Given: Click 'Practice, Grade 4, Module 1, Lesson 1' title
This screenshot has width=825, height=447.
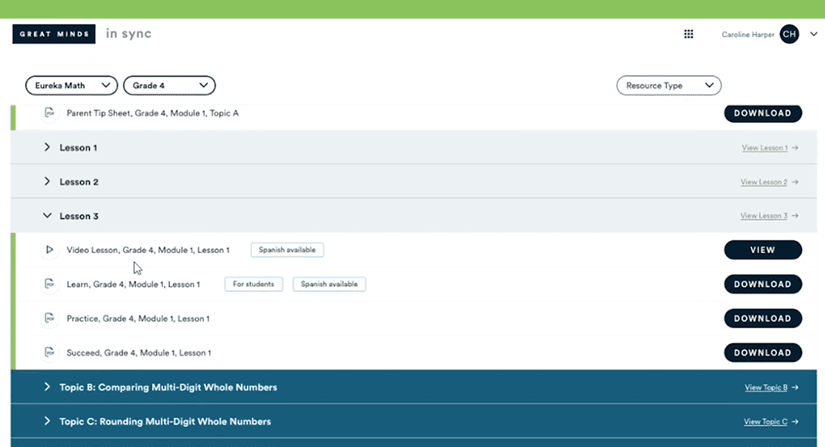Looking at the screenshot, I should (x=138, y=318).
